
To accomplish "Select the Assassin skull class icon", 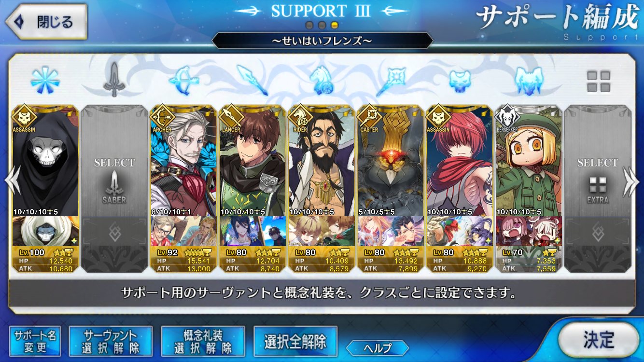I will click(x=460, y=81).
